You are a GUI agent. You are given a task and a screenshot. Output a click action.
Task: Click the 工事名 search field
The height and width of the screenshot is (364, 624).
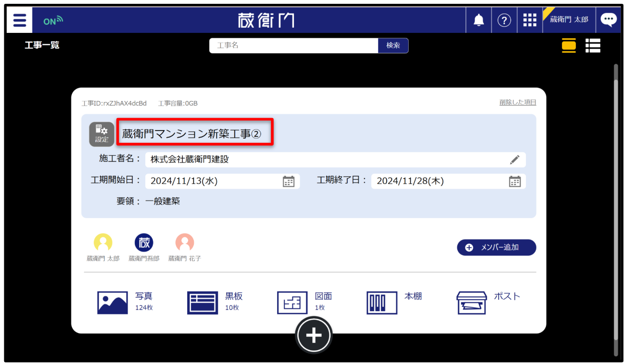tap(293, 46)
